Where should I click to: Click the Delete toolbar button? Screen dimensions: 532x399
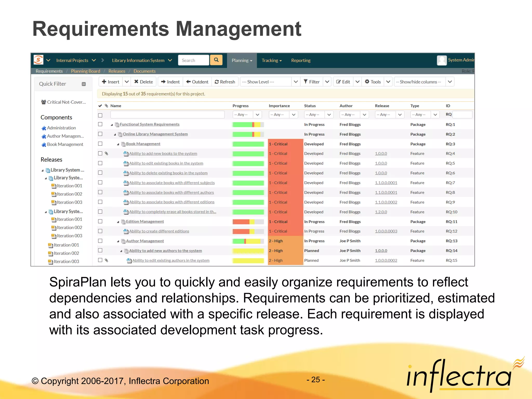click(144, 82)
